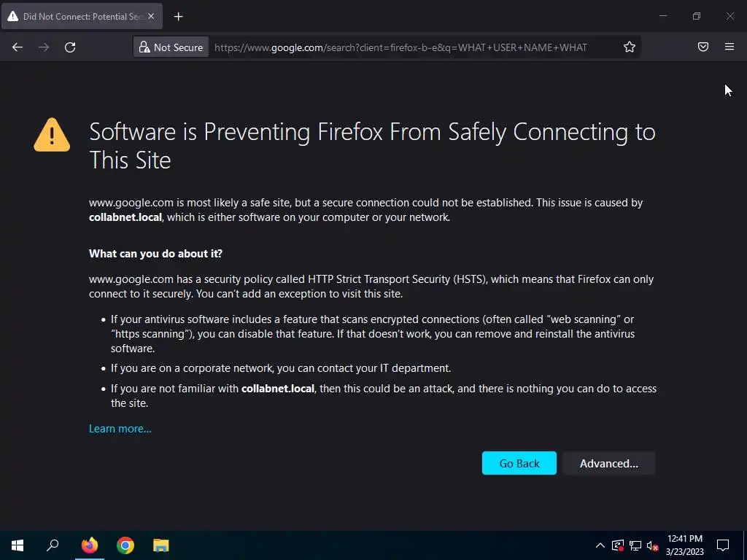The image size is (747, 560).
Task: Bookmark this page with the star
Action: click(630, 47)
